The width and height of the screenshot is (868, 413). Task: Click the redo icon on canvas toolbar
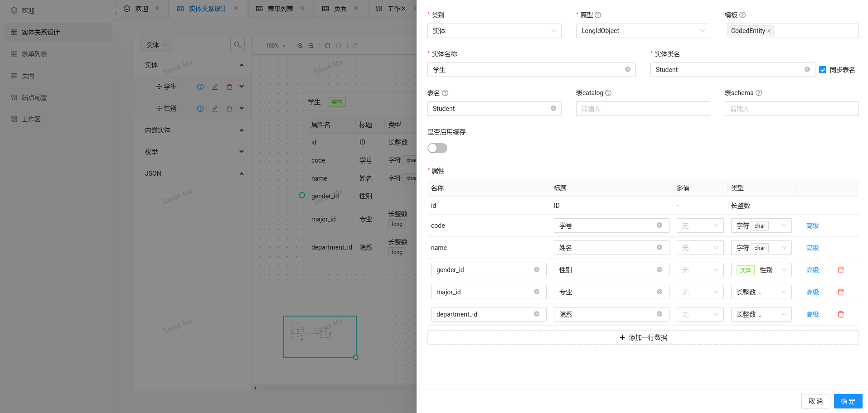(339, 46)
